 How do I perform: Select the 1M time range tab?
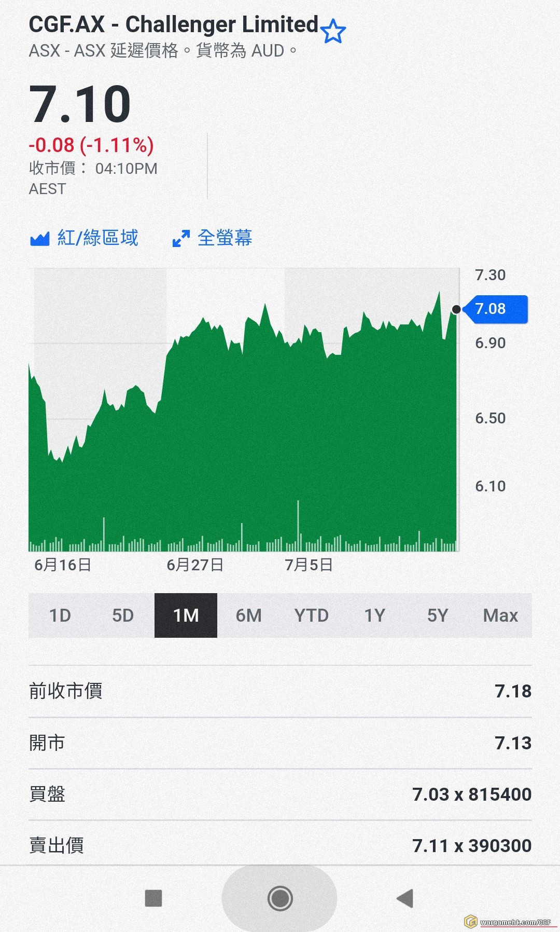point(186,615)
